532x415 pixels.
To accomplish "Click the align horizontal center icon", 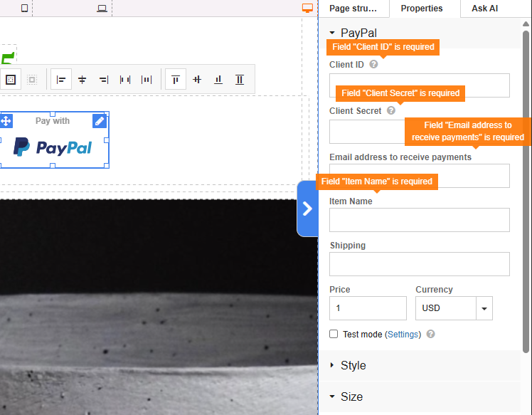I will point(83,80).
